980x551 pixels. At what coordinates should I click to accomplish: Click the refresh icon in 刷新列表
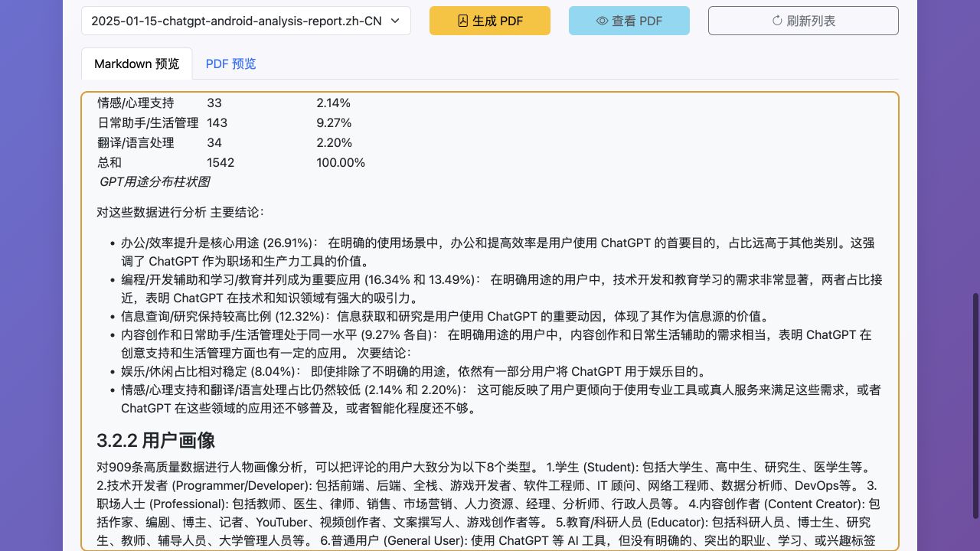coord(777,21)
